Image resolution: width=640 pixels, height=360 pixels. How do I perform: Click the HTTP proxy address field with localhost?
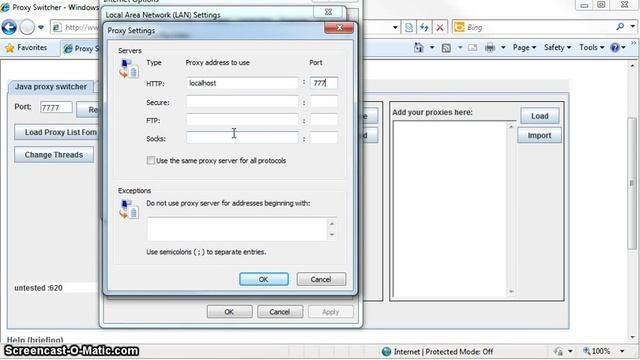(242, 83)
